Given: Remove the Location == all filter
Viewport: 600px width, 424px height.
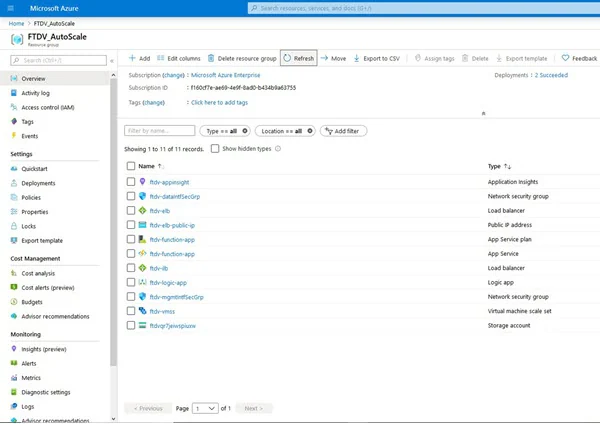Looking at the screenshot, I should click(x=310, y=131).
